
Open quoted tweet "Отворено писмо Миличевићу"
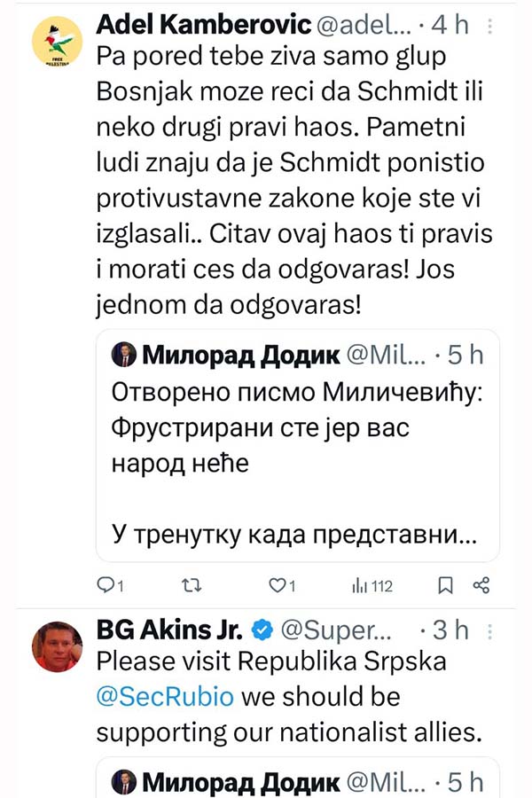(299, 393)
